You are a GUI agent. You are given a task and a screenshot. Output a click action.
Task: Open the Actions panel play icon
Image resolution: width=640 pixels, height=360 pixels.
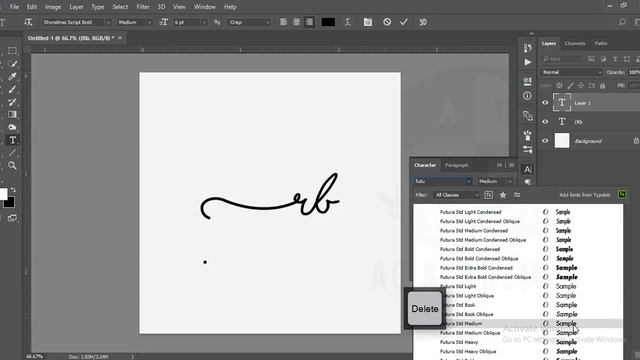tap(527, 62)
